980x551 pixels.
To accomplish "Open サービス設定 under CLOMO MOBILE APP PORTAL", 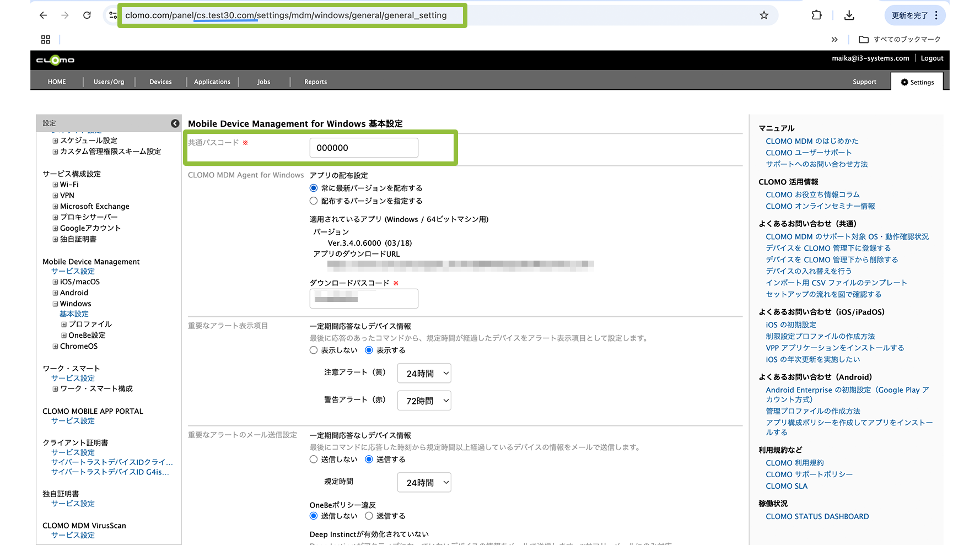I will [73, 420].
